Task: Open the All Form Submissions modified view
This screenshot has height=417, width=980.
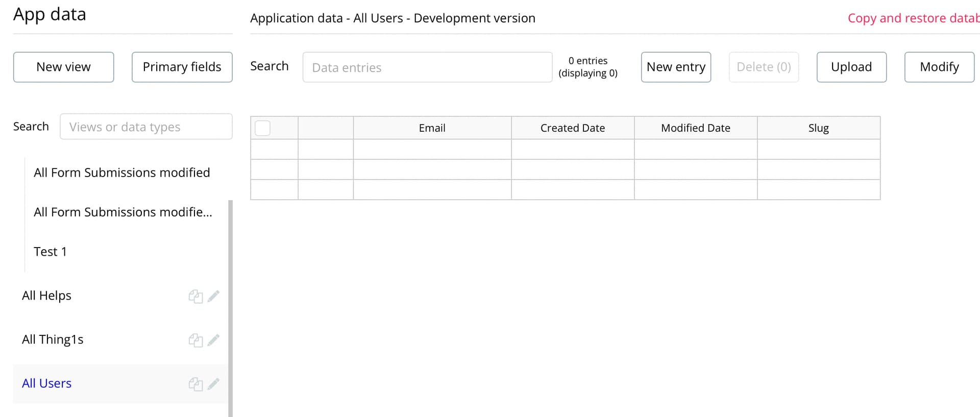Action: tap(122, 173)
